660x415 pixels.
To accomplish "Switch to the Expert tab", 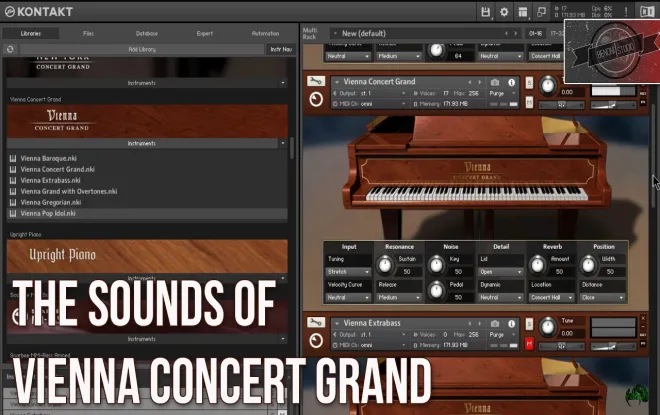I will click(205, 33).
